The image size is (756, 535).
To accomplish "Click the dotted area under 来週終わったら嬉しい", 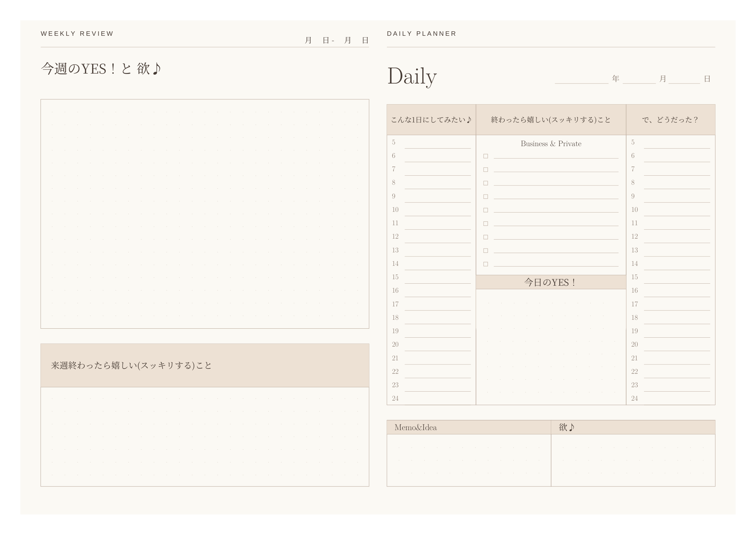I will (x=205, y=437).
